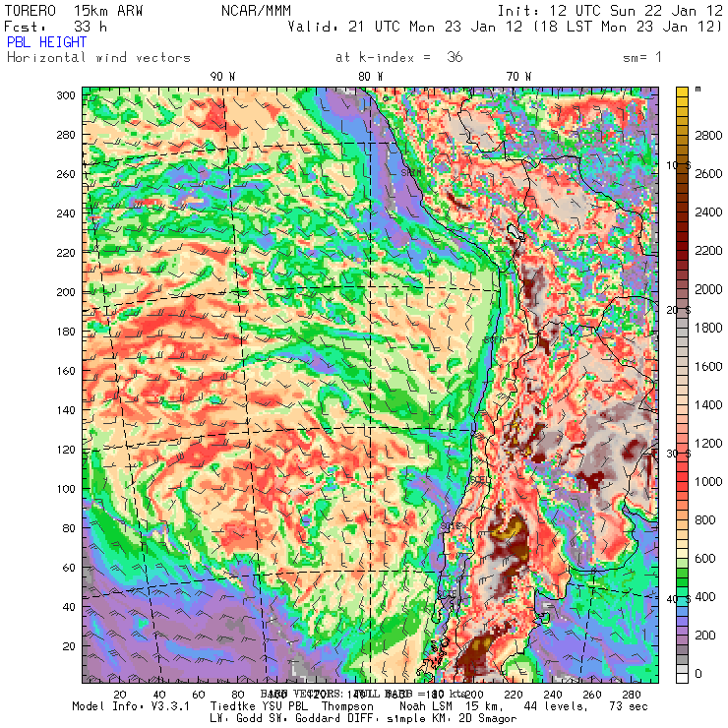
Task: Pick the green colorbar segment next to 400
Action: click(682, 591)
